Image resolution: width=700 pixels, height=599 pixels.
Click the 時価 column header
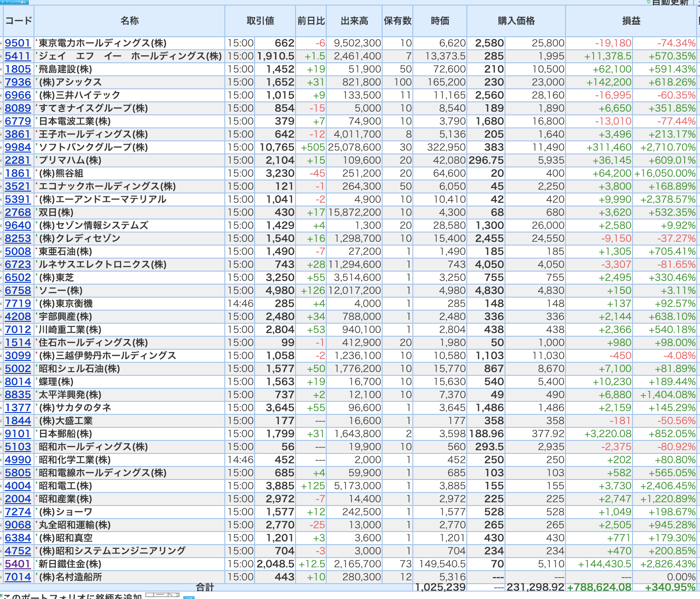coord(440,21)
